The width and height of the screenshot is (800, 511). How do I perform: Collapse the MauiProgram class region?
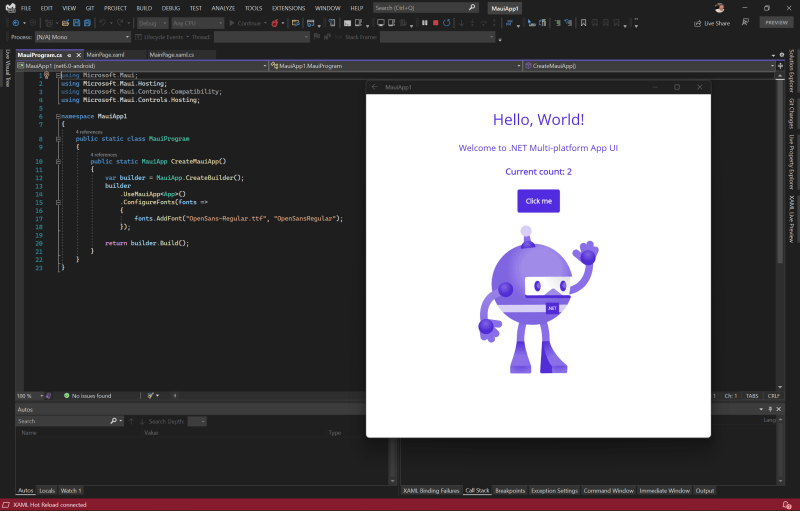(x=58, y=139)
